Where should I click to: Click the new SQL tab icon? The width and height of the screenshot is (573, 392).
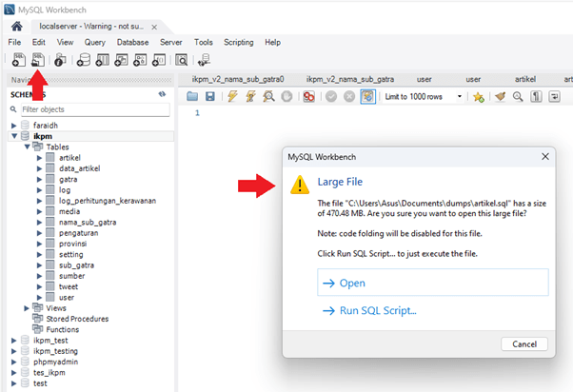pyautogui.click(x=15, y=61)
